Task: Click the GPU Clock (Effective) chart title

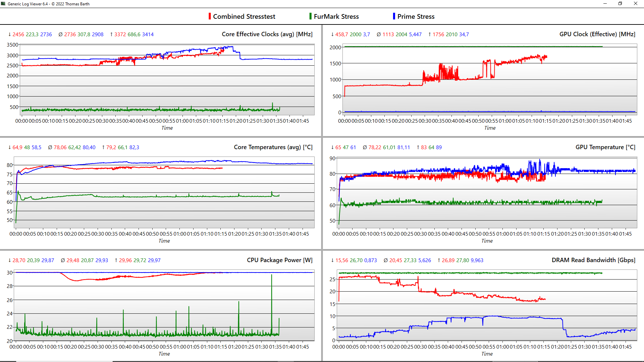Action: pos(597,34)
